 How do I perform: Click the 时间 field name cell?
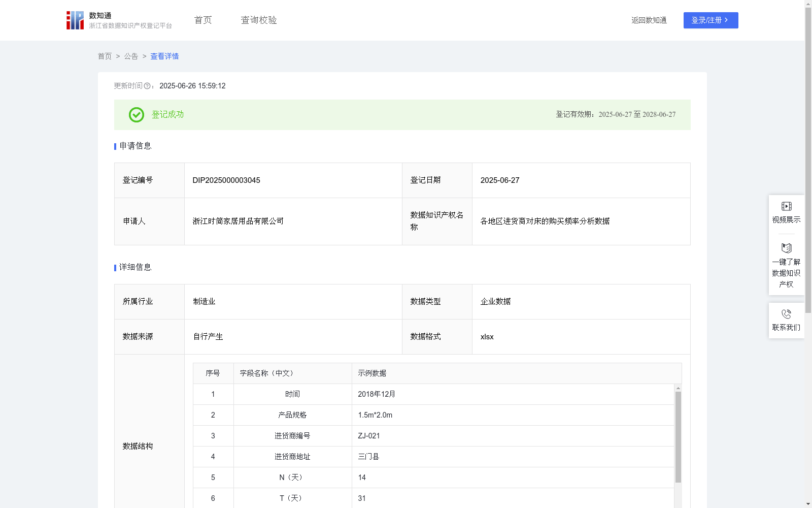(292, 394)
